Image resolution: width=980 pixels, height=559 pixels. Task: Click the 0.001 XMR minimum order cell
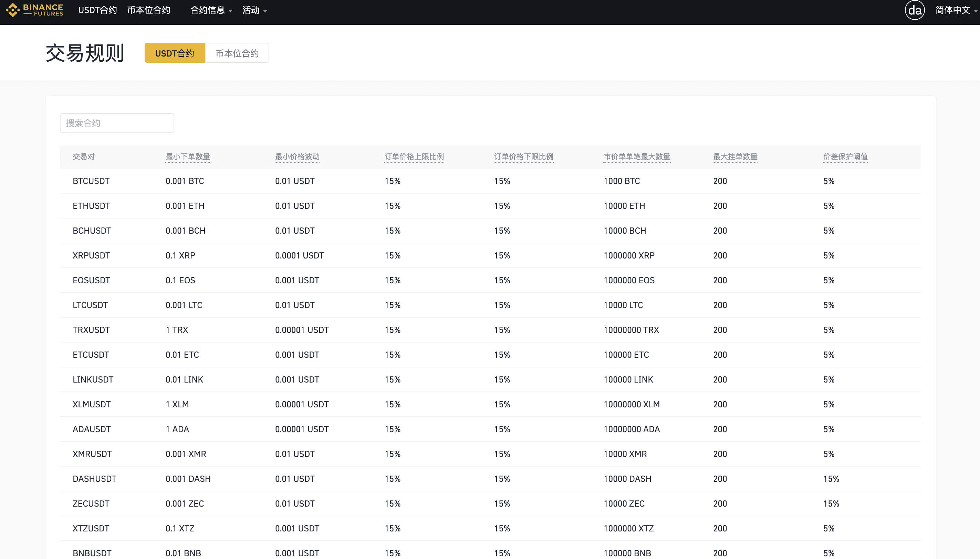coord(186,454)
